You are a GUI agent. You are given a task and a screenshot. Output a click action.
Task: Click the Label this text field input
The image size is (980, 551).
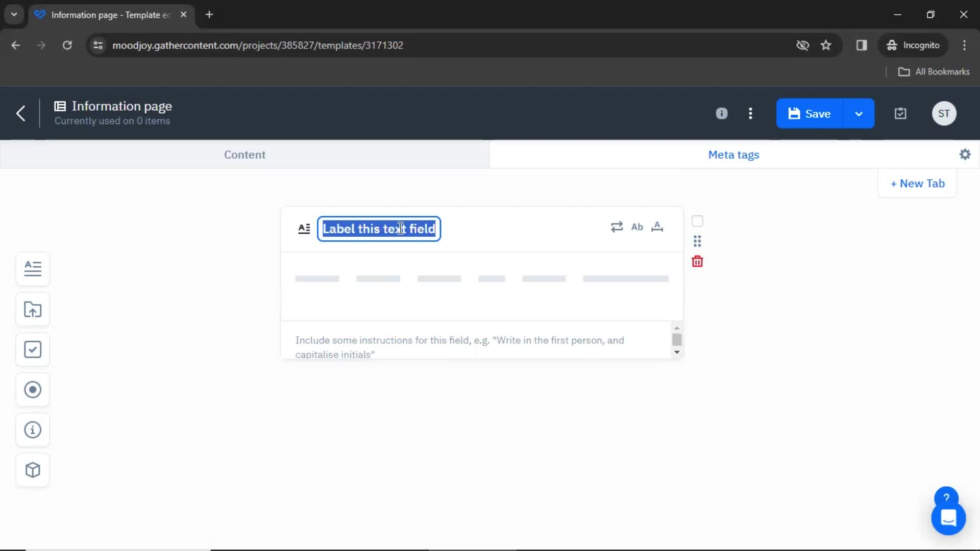[x=378, y=228]
